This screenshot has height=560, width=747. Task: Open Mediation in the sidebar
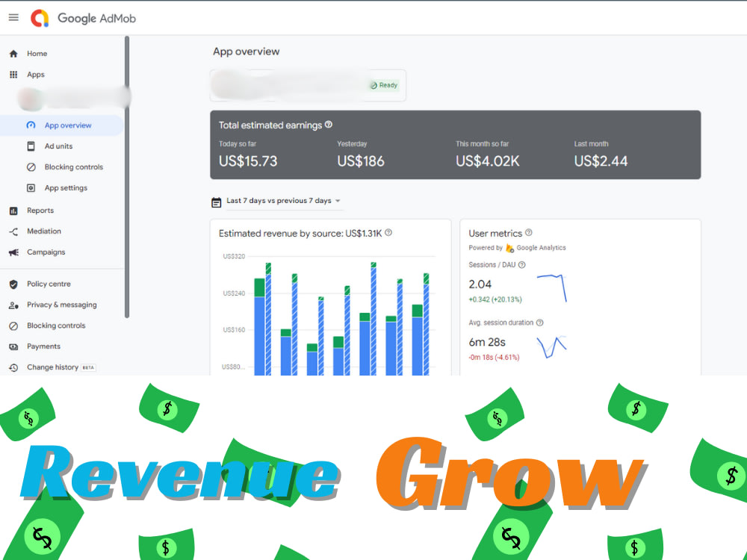pos(44,231)
